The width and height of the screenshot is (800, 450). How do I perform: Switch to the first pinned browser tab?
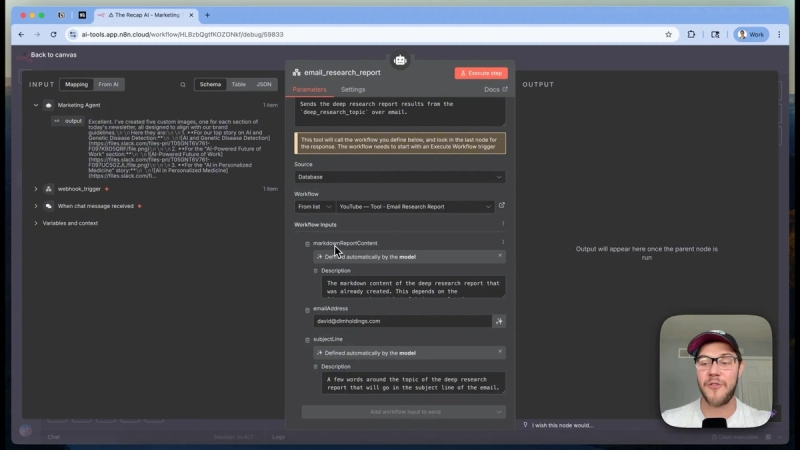point(62,15)
